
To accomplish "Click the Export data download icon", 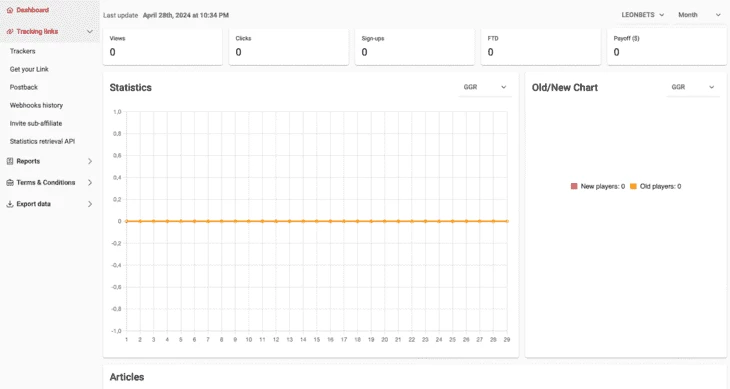I will [x=10, y=204].
